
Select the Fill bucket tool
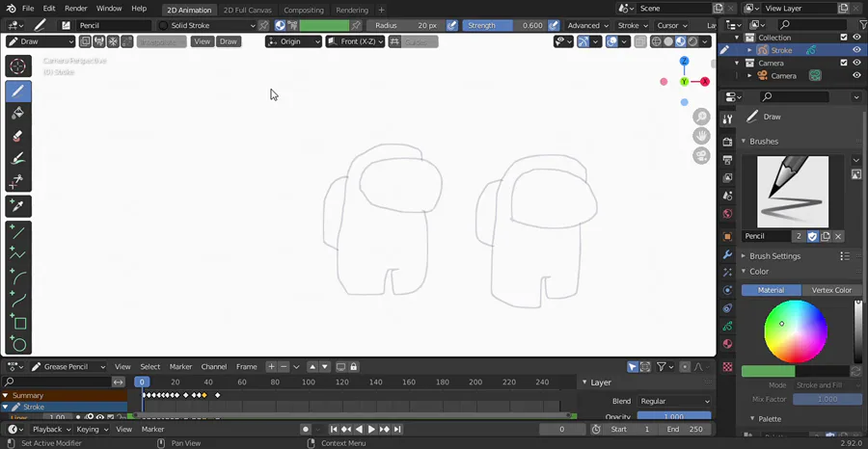click(18, 114)
